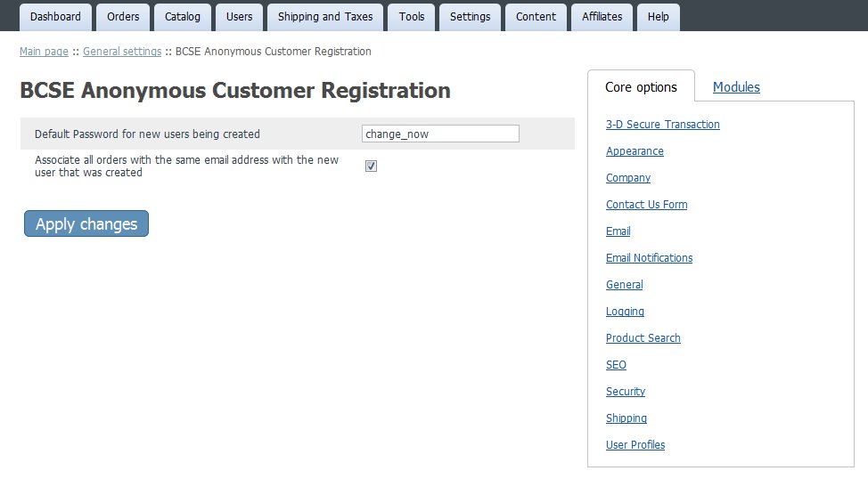Click the Apply changes button
The width and height of the screenshot is (868, 495).
pos(86,223)
